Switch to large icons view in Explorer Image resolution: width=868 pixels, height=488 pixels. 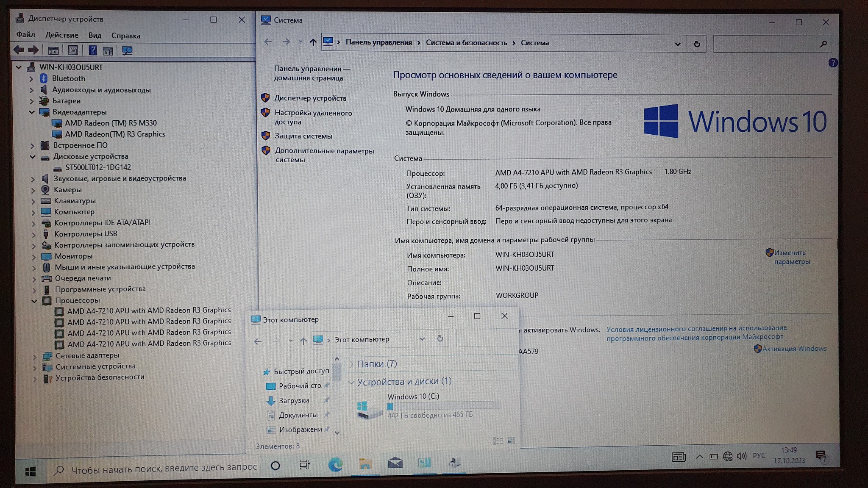[511, 441]
